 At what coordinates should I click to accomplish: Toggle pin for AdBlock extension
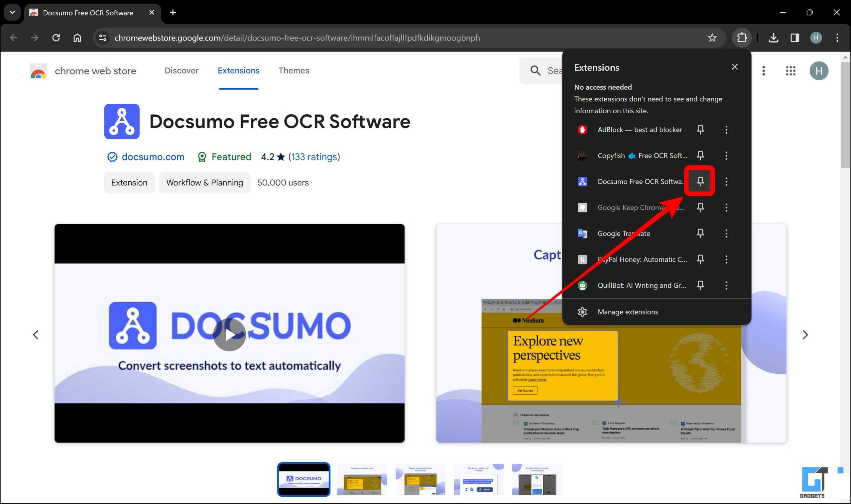click(700, 130)
